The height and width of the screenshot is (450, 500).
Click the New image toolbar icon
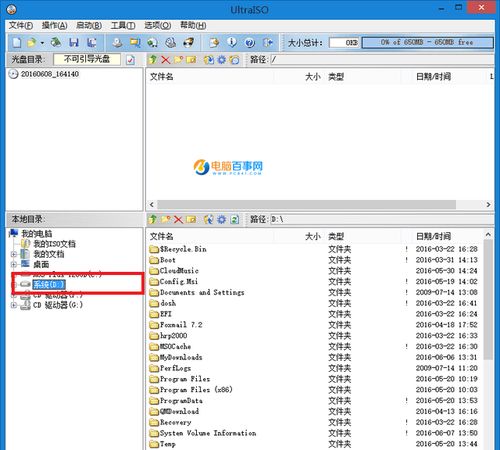click(x=17, y=42)
